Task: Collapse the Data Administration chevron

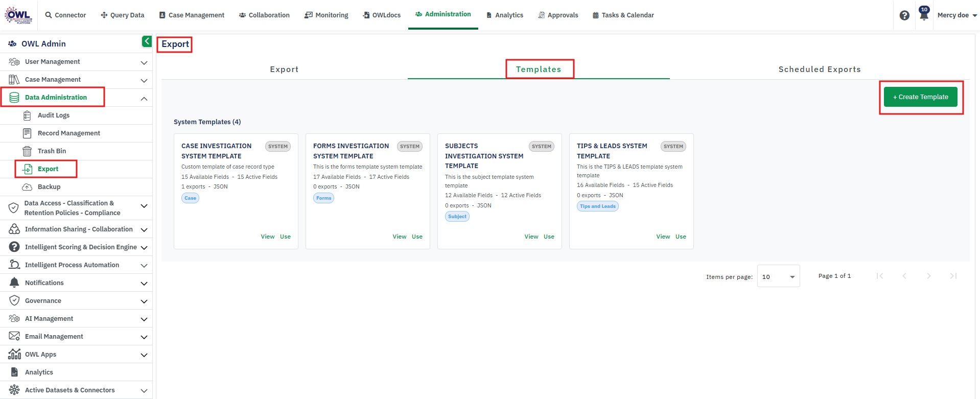Action: pyautogui.click(x=144, y=98)
